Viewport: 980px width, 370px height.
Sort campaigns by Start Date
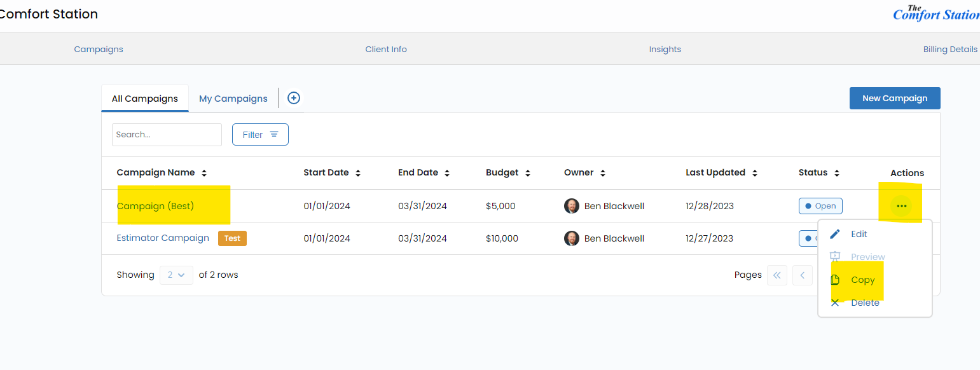tap(358, 173)
